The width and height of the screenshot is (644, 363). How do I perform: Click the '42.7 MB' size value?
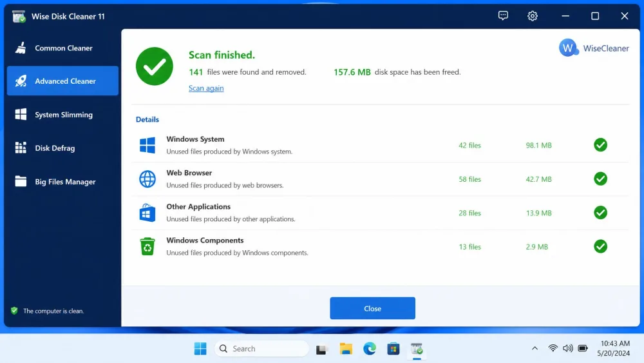(538, 179)
